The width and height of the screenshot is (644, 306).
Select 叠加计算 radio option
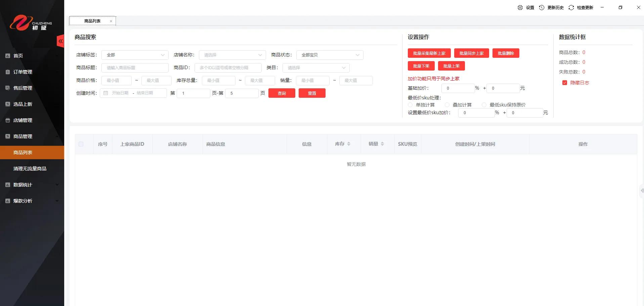pos(447,105)
